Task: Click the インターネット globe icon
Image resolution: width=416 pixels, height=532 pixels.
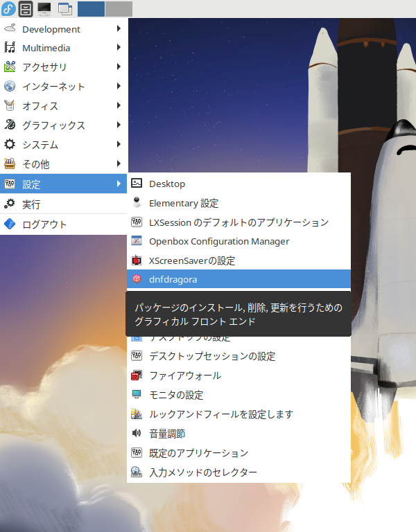Action: (x=10, y=86)
